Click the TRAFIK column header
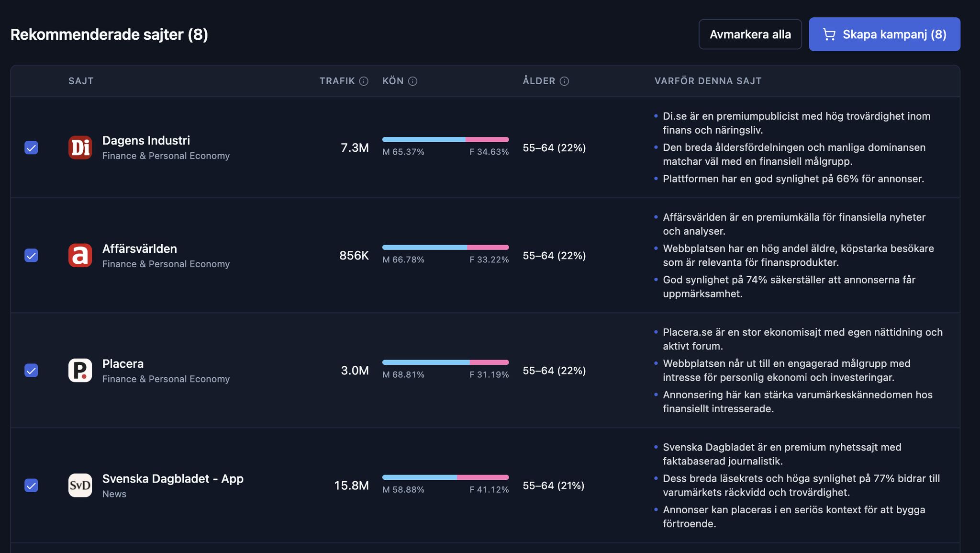 click(337, 81)
